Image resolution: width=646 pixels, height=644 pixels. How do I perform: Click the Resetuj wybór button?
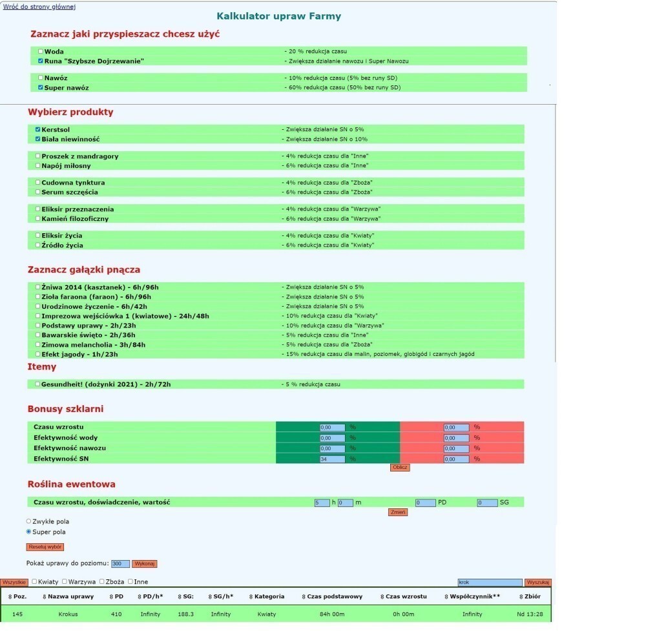point(45,546)
